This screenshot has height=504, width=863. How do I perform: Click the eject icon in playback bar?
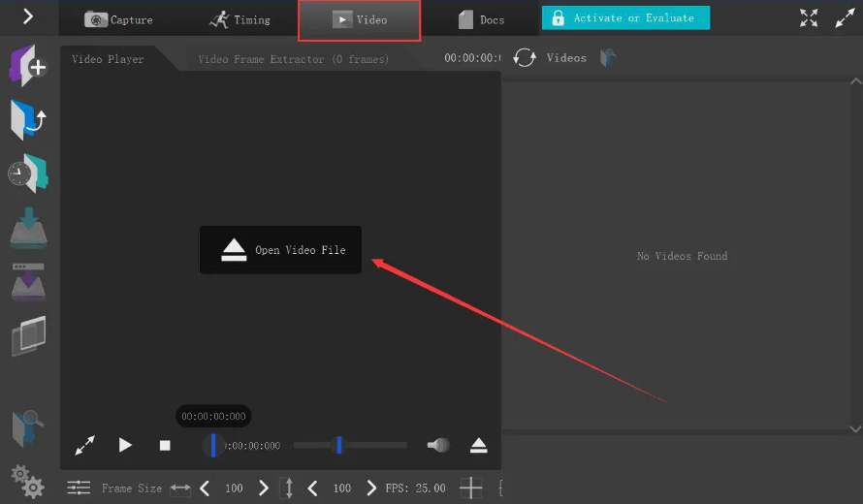pyautogui.click(x=478, y=445)
